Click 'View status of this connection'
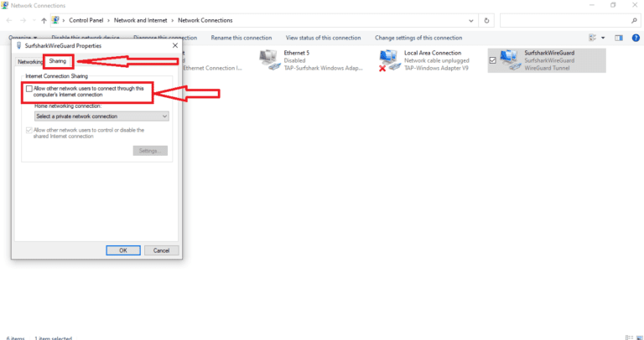The height and width of the screenshot is (340, 644). coord(323,38)
